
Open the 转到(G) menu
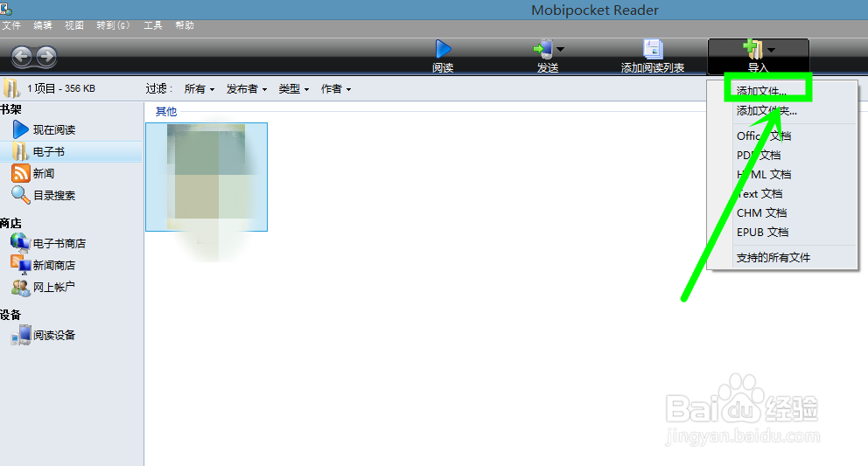pos(113,25)
